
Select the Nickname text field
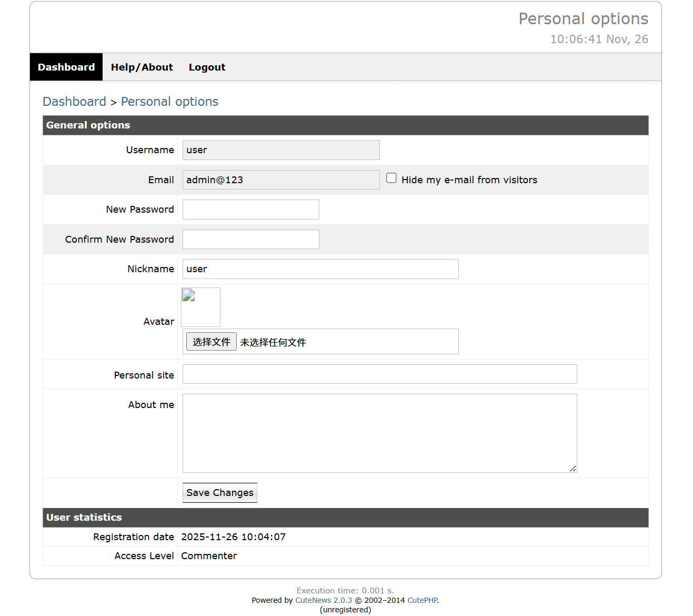click(320, 269)
